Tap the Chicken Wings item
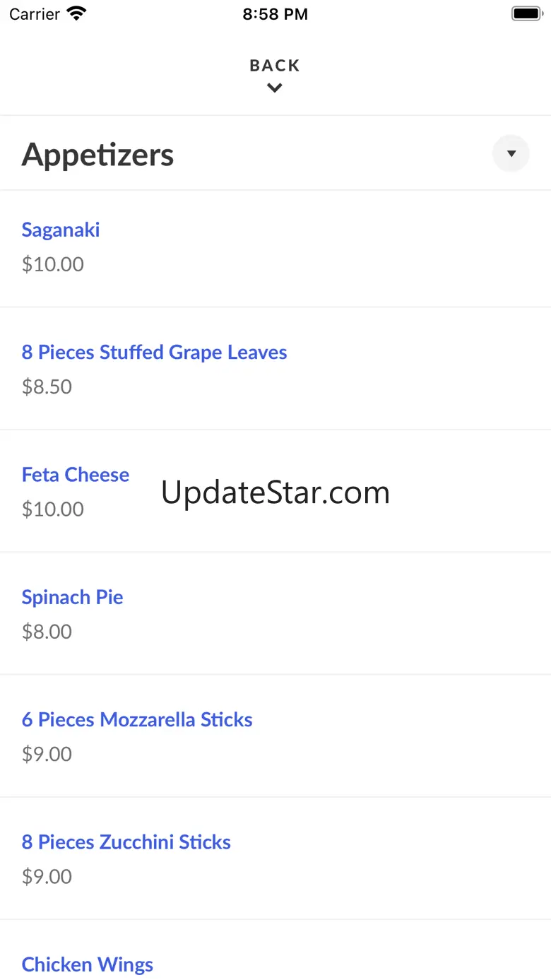This screenshot has width=551, height=980. tap(88, 964)
